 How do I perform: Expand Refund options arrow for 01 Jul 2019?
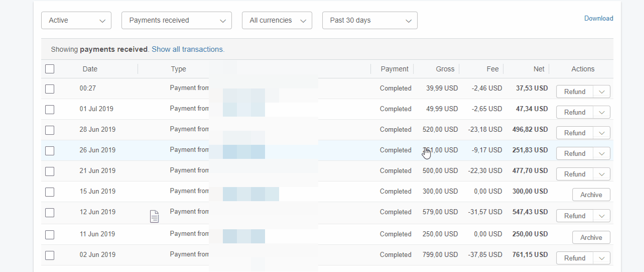tap(602, 112)
